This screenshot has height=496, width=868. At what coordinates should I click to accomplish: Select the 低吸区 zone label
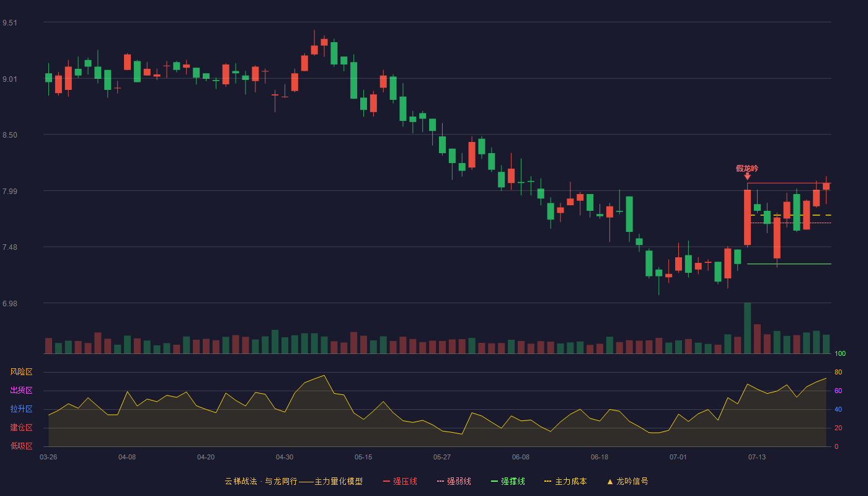tap(21, 446)
